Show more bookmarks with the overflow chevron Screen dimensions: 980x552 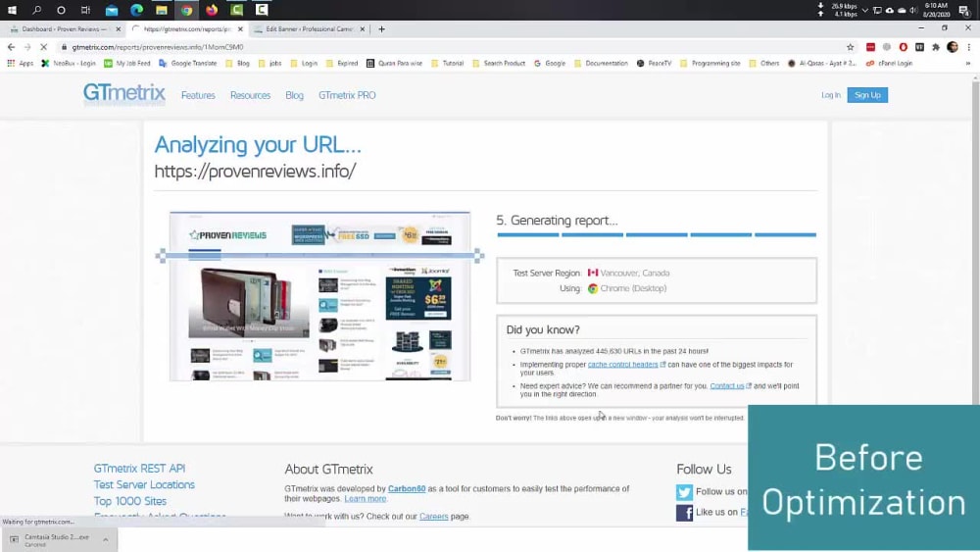pyautogui.click(x=968, y=63)
